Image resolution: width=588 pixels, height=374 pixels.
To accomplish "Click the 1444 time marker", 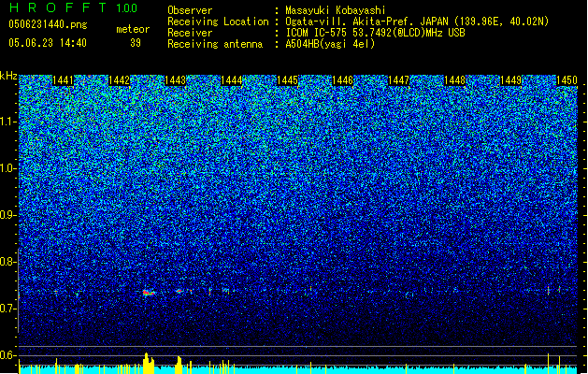I will 232,80.
